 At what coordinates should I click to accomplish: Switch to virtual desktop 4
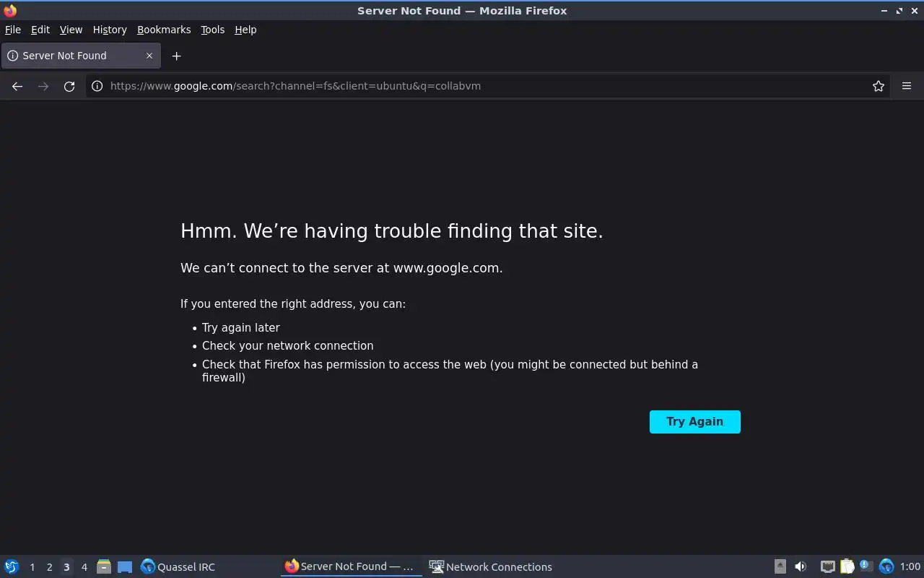tap(84, 567)
